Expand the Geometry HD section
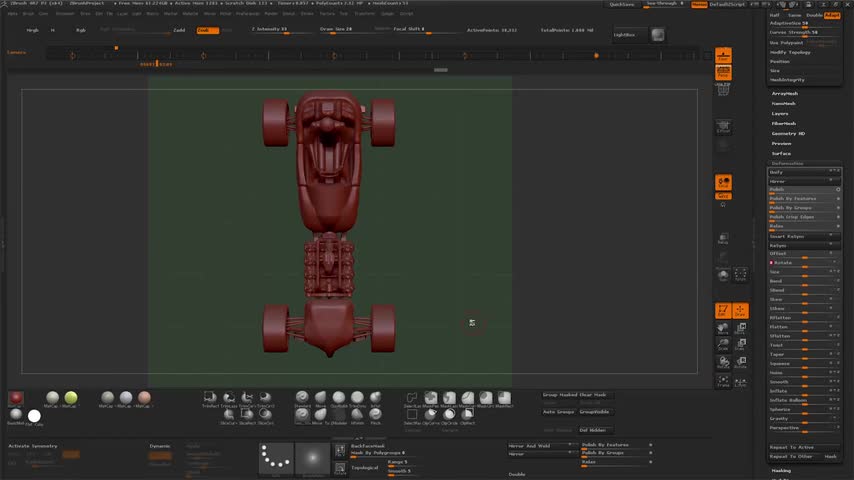Image resolution: width=854 pixels, height=480 pixels. [x=788, y=133]
